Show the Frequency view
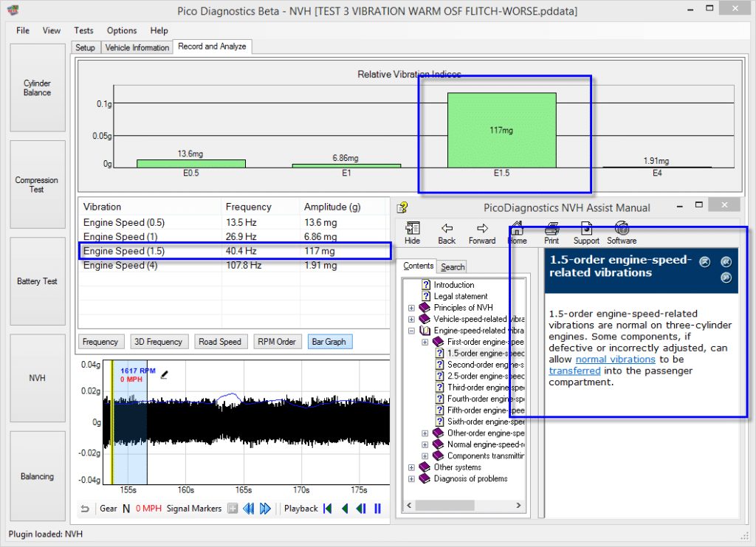Viewport: 756px width, 547px height. (x=100, y=342)
